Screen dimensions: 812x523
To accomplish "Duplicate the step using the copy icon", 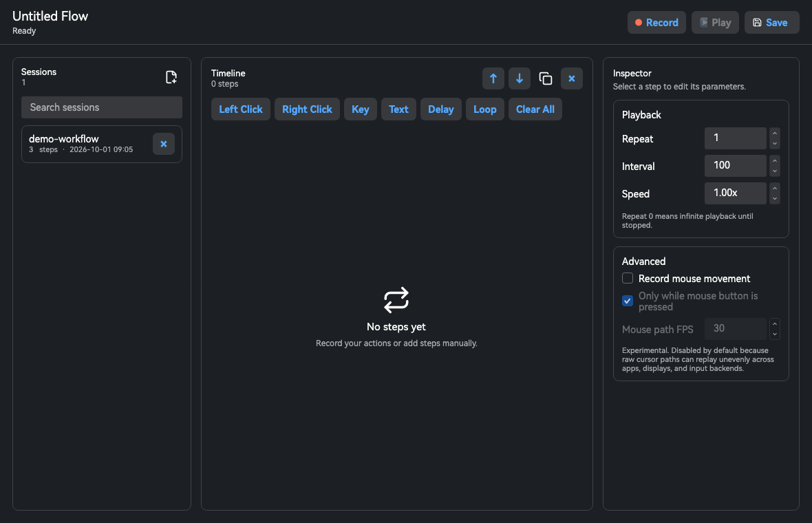I will tap(545, 78).
